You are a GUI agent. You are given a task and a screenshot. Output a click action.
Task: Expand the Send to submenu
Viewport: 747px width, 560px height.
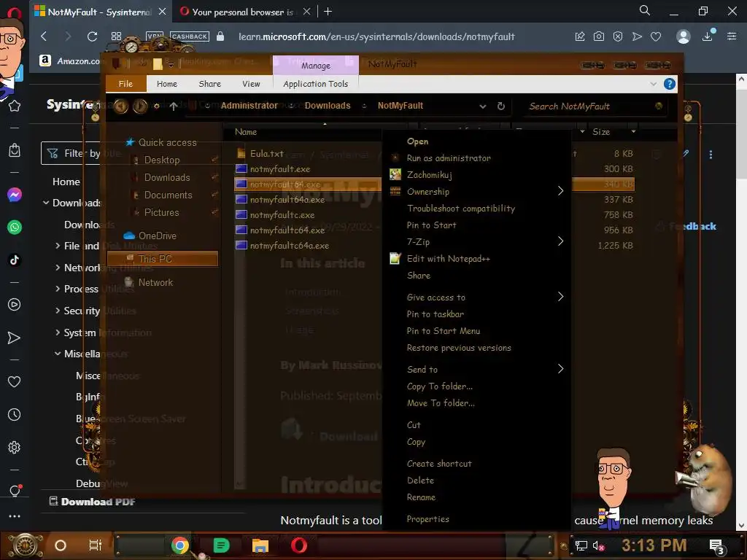560,368
